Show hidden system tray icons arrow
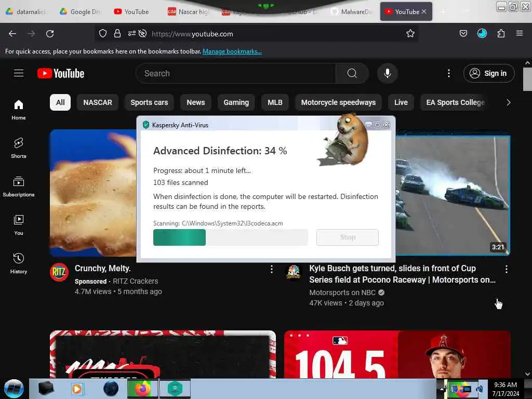532x399 pixels. 442,388
